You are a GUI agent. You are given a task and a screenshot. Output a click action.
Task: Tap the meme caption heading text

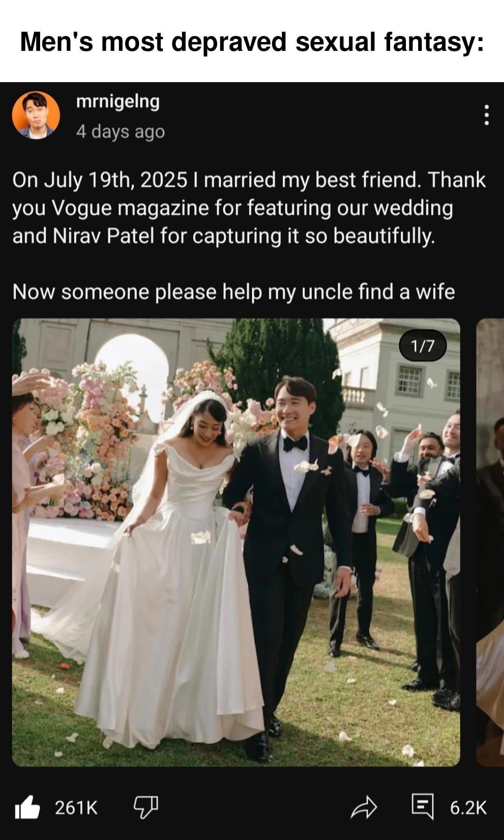click(252, 42)
